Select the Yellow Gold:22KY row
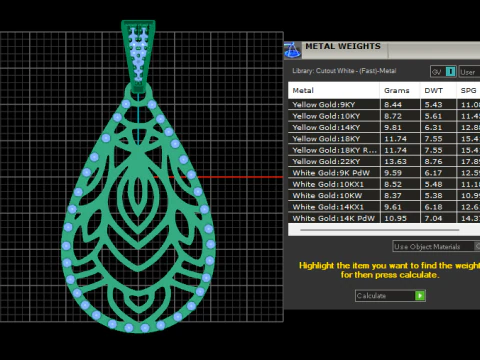Viewport: 480px width, 360px height. [384, 161]
